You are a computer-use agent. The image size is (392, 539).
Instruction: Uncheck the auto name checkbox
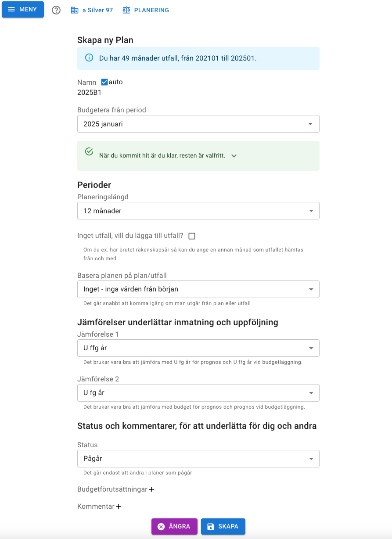pos(104,82)
